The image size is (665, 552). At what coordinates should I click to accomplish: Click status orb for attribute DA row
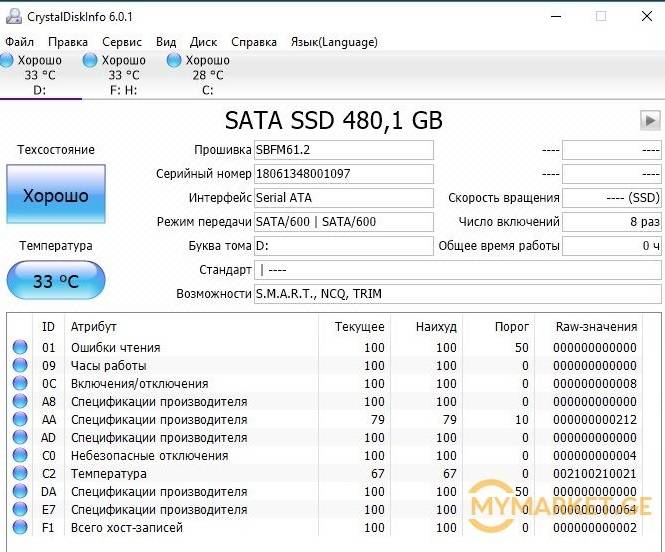[x=20, y=491]
